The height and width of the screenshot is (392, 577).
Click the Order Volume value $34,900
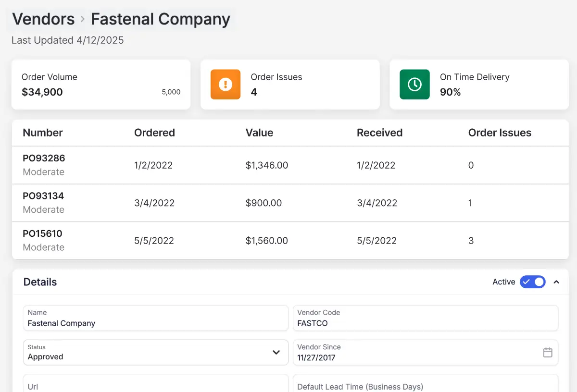[42, 92]
